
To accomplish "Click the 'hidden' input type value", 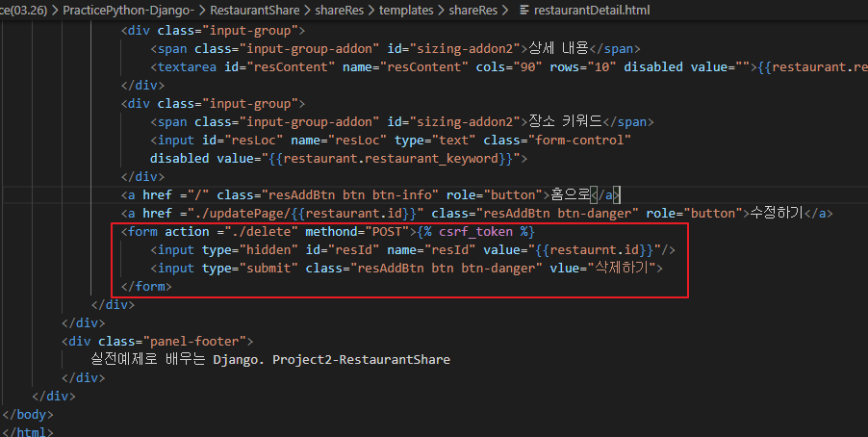I will 268,250.
